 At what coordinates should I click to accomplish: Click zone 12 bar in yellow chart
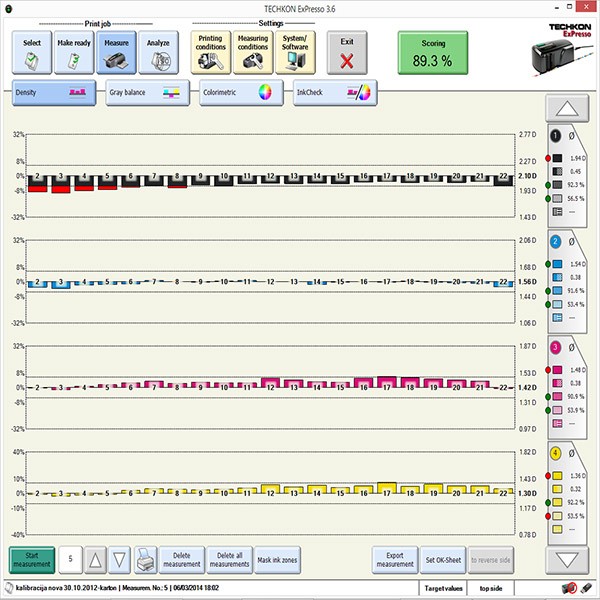click(271, 489)
